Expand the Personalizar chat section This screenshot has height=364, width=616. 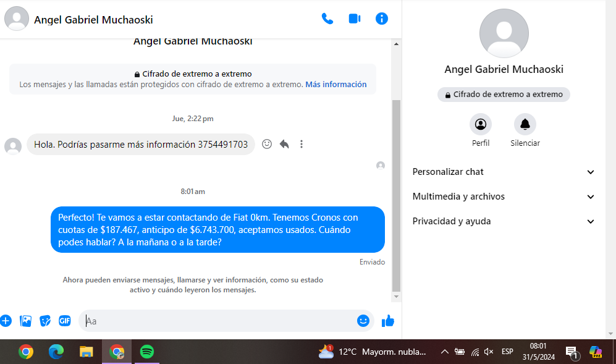(504, 172)
